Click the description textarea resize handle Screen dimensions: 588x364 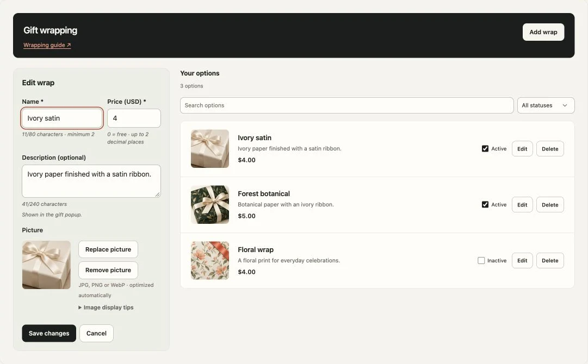click(158, 194)
